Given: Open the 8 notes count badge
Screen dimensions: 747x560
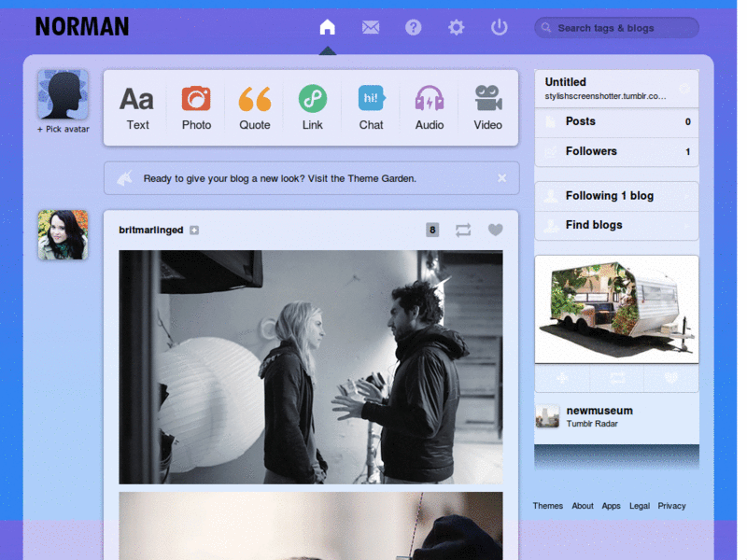Looking at the screenshot, I should click(432, 230).
